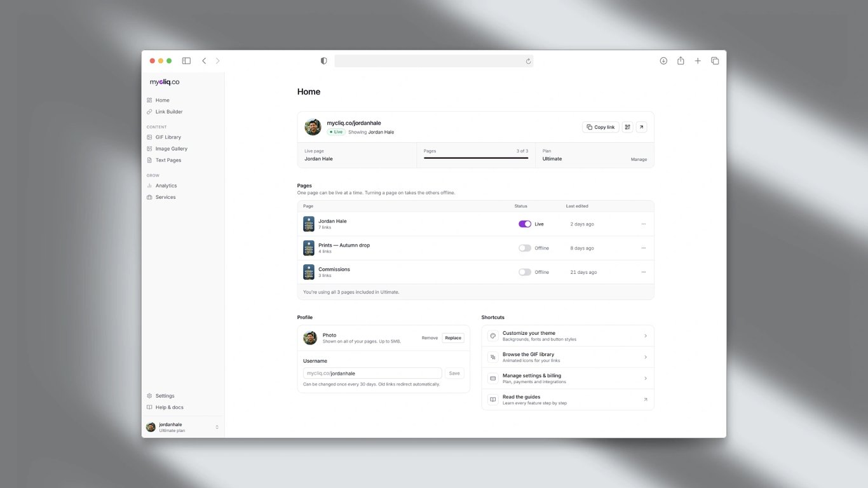Show the tab overview icon
Image resolution: width=868 pixels, height=488 pixels.
(x=715, y=61)
